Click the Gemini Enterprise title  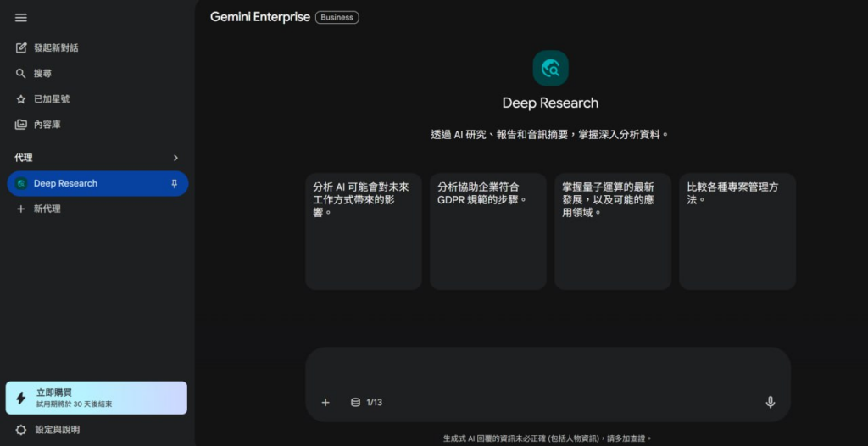(x=259, y=17)
